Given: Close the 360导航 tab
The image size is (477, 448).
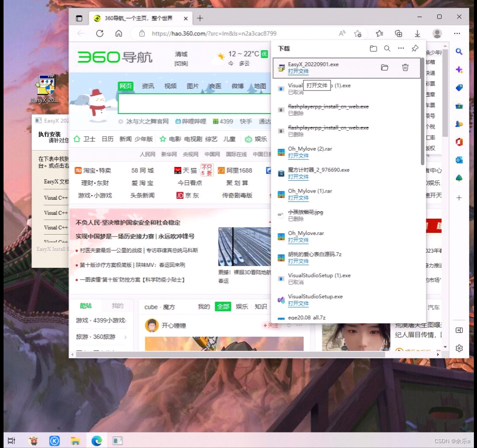Looking at the screenshot, I should (x=185, y=19).
